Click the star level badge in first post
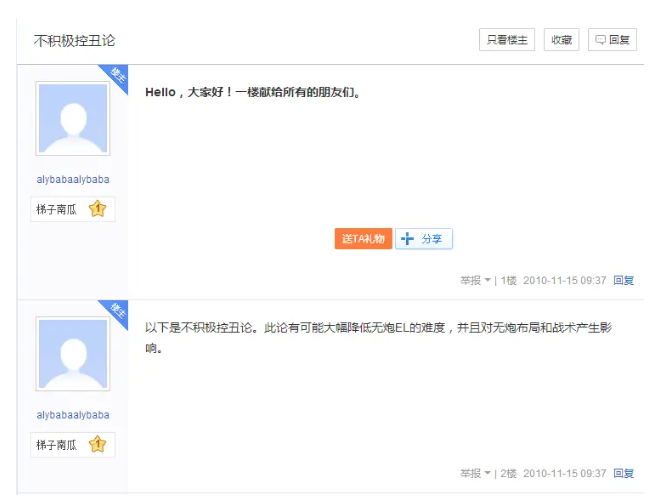The width and height of the screenshot is (665, 503). pyautogui.click(x=97, y=210)
